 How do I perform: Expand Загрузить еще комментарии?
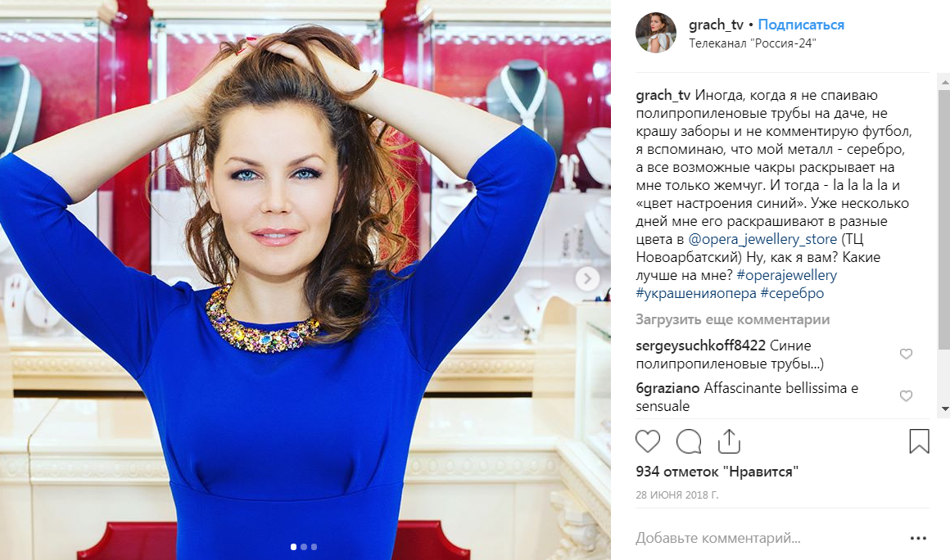[x=732, y=319]
